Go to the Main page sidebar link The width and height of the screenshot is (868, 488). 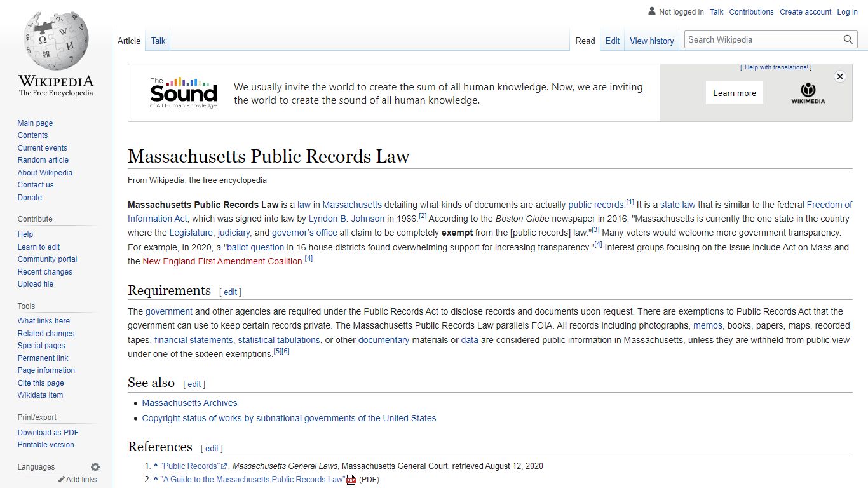coord(35,123)
